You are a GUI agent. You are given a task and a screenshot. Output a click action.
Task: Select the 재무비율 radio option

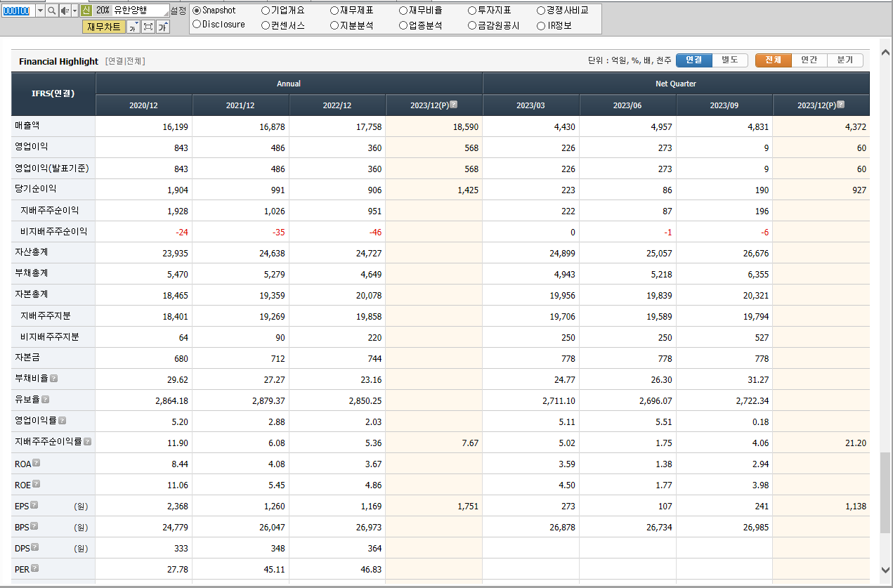tap(403, 11)
